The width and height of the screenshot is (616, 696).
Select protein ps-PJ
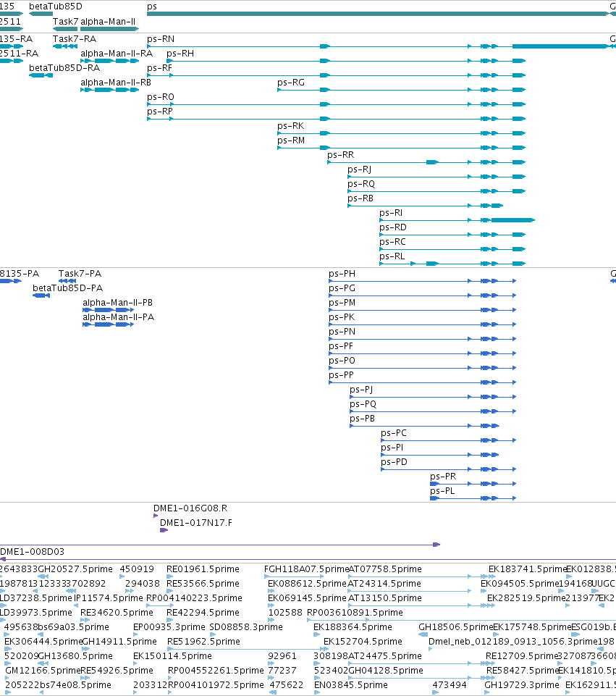[434, 397]
